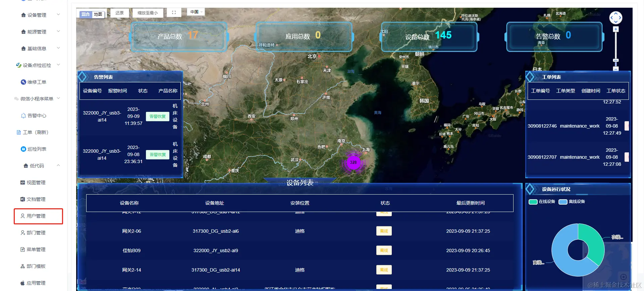This screenshot has width=644, height=291.
Task: Click the 工单（刷新）document icon
Action: 19,132
